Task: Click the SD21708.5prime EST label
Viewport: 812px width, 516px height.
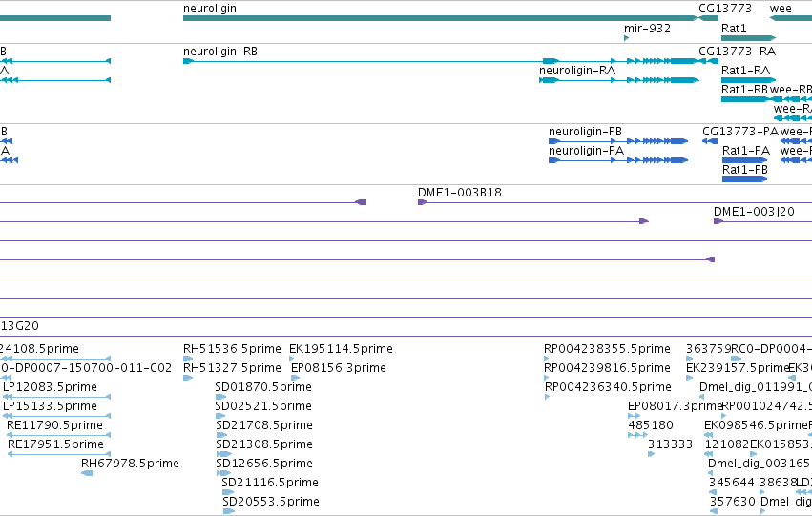Action: [x=264, y=425]
